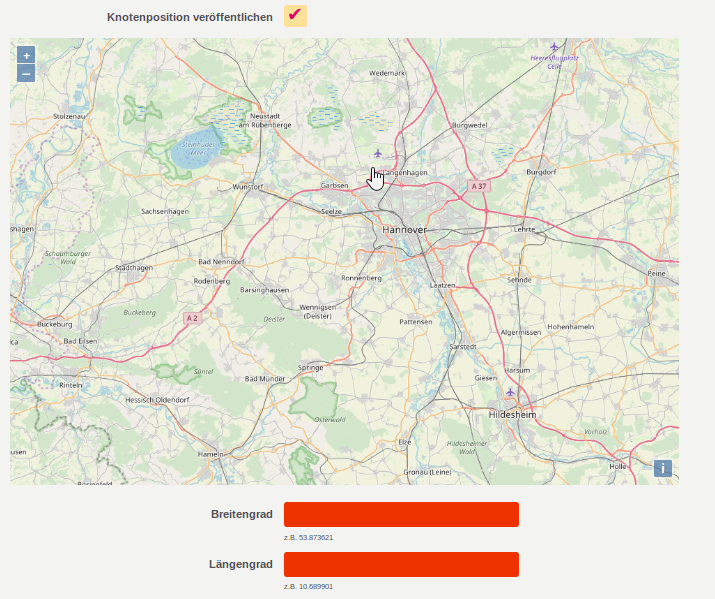Click the Heeresflugplatz Celle airport icon
This screenshot has height=599, width=715.
554,46
